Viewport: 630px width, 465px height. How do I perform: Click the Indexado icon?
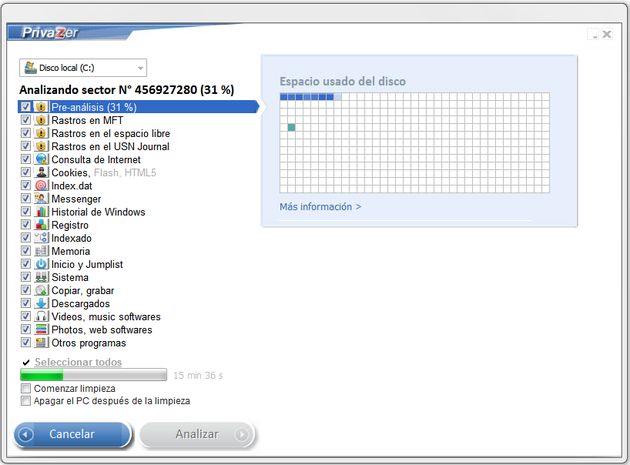coord(41,238)
